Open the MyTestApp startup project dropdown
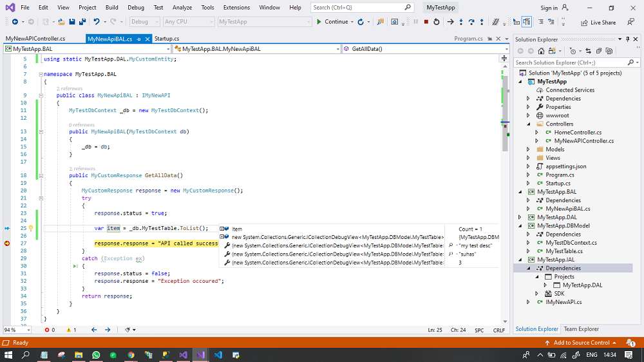This screenshot has width=644, height=362. 265,22
